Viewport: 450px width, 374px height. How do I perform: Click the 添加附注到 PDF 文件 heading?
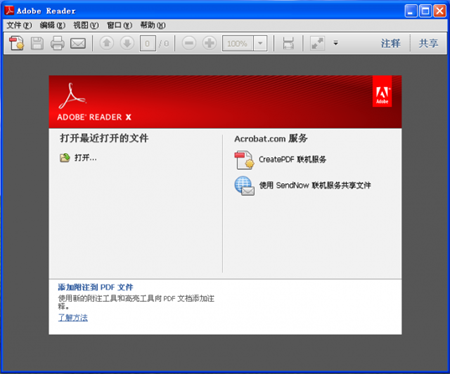(95, 287)
